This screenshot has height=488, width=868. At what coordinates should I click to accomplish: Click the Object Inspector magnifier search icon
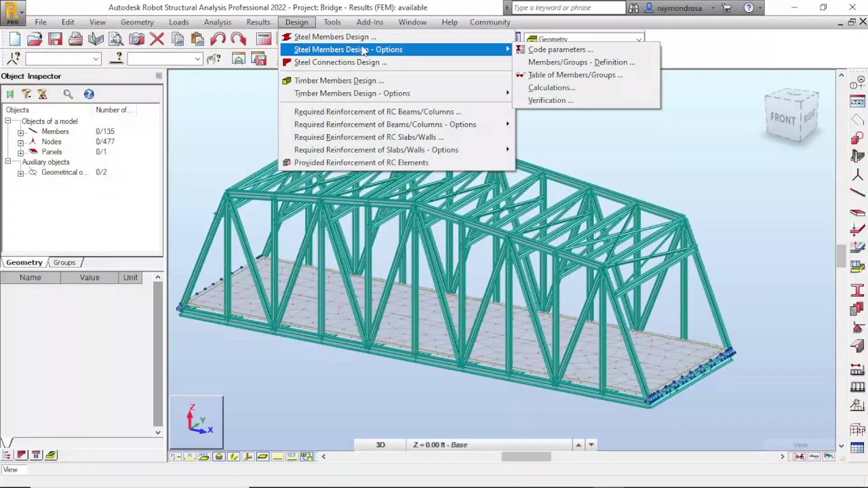click(x=68, y=94)
